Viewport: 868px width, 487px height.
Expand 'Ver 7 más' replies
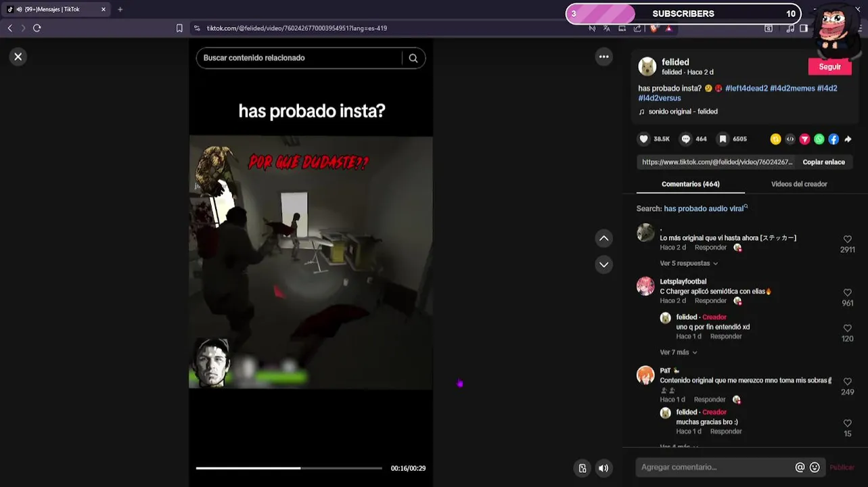tap(679, 352)
